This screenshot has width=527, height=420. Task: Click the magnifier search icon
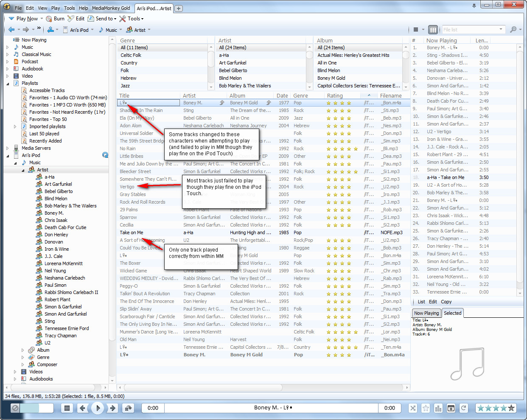tap(513, 30)
